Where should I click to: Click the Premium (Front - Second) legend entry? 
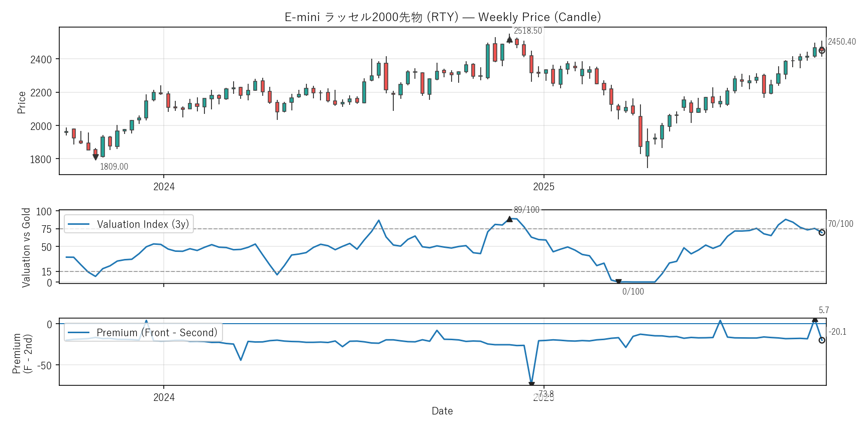coord(143,333)
